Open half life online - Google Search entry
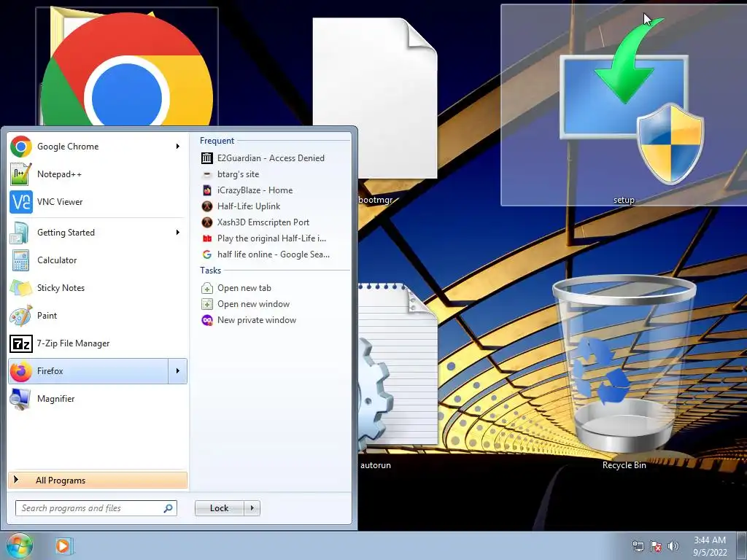 pos(275,254)
